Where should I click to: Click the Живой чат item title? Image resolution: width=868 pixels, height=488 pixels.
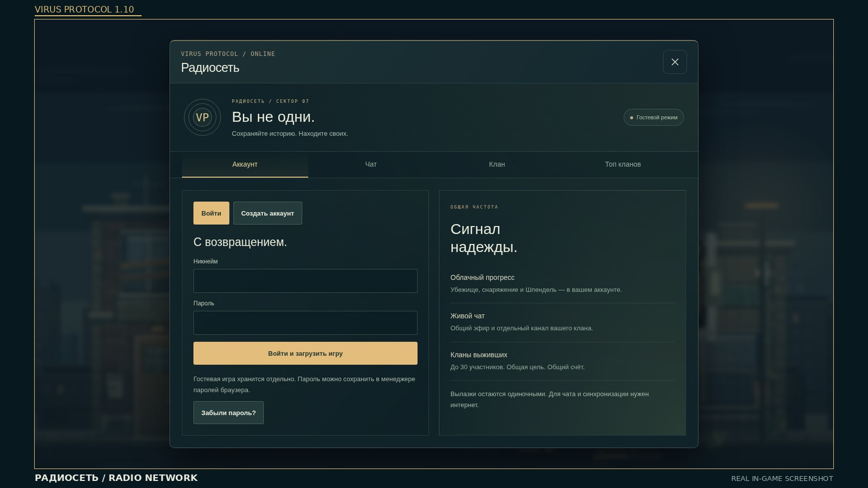click(468, 316)
